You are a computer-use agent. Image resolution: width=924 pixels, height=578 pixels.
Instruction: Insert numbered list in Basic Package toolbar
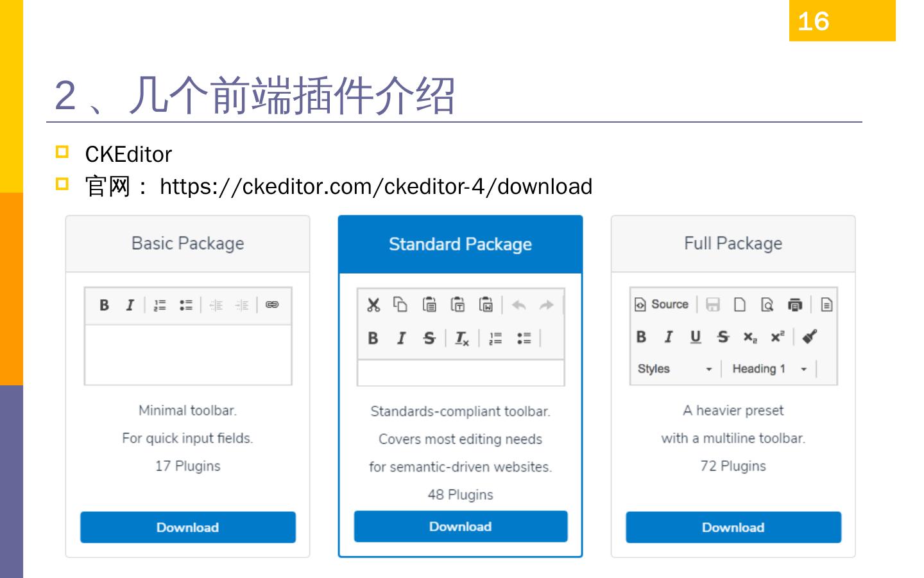tap(160, 305)
